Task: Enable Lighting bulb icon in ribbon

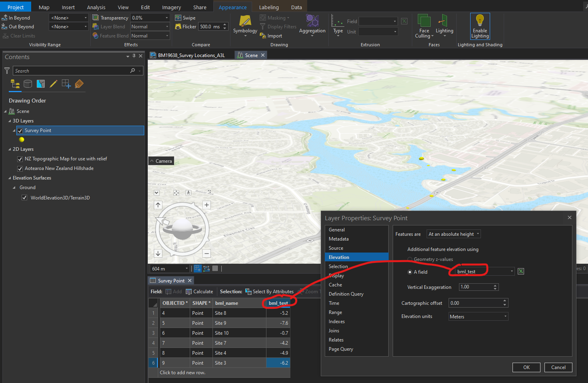Action: (480, 21)
